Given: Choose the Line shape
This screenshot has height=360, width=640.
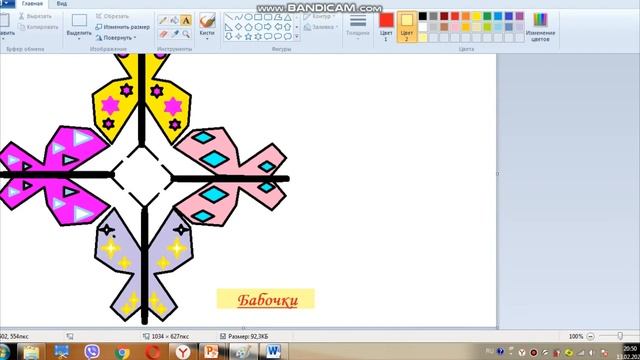Looking at the screenshot, I should (x=229, y=17).
